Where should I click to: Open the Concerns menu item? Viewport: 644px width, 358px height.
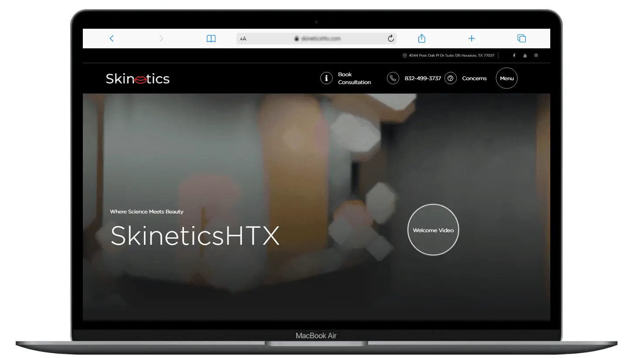point(474,78)
